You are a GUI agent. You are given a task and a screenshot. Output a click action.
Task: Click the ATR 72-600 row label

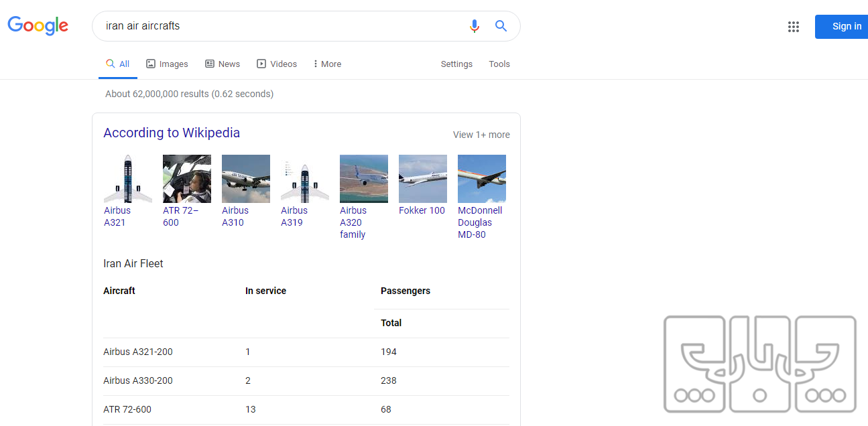[127, 409]
